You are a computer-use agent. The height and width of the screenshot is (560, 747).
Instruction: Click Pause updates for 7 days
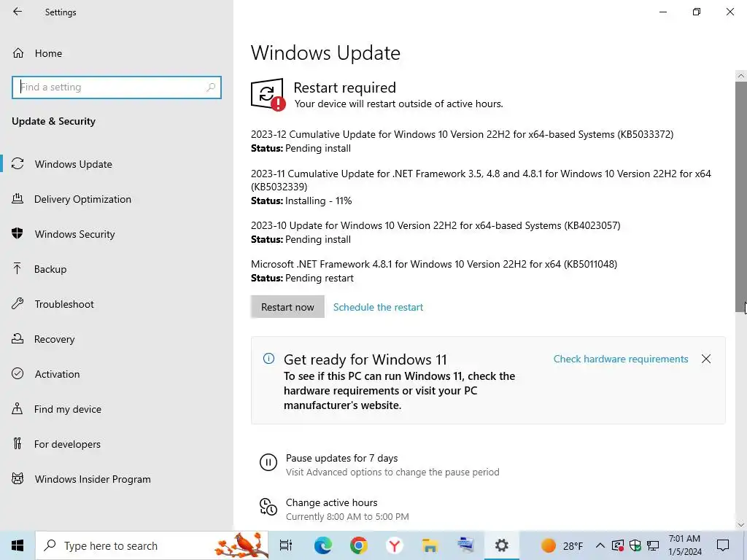pos(341,458)
